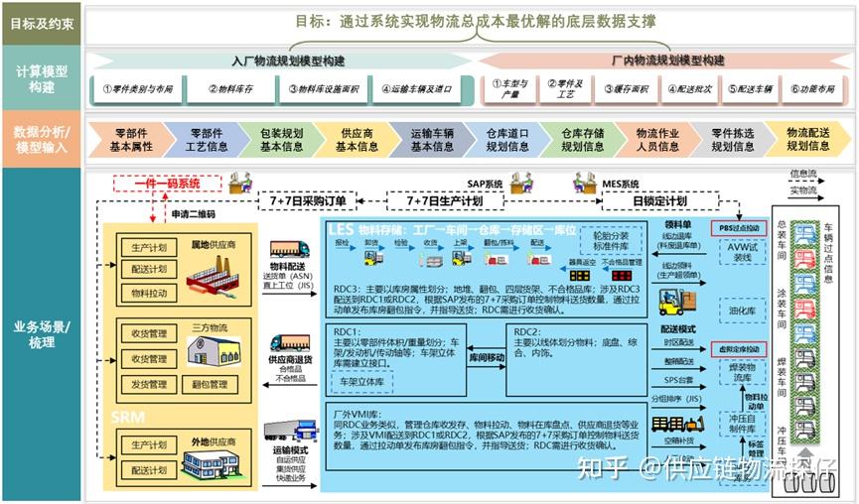This screenshot has width=859, height=504.
Task: Click the 日锁定计划 box
Action: coord(660,200)
